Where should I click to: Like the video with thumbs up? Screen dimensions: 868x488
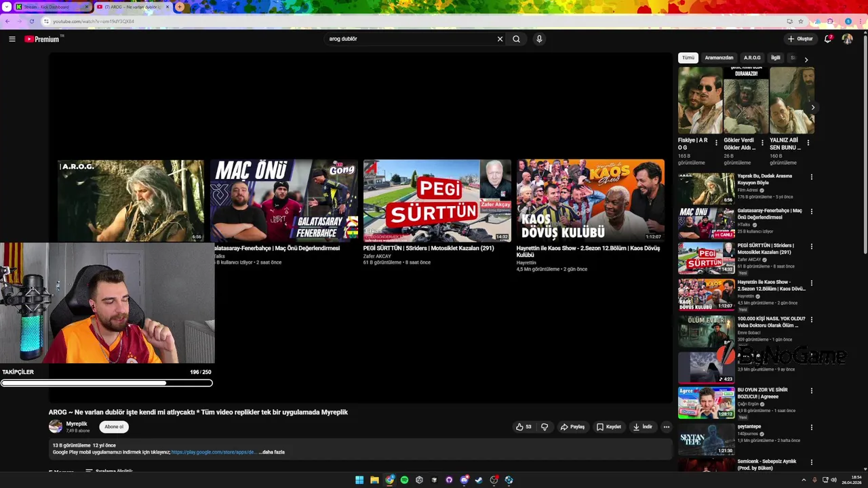[524, 427]
